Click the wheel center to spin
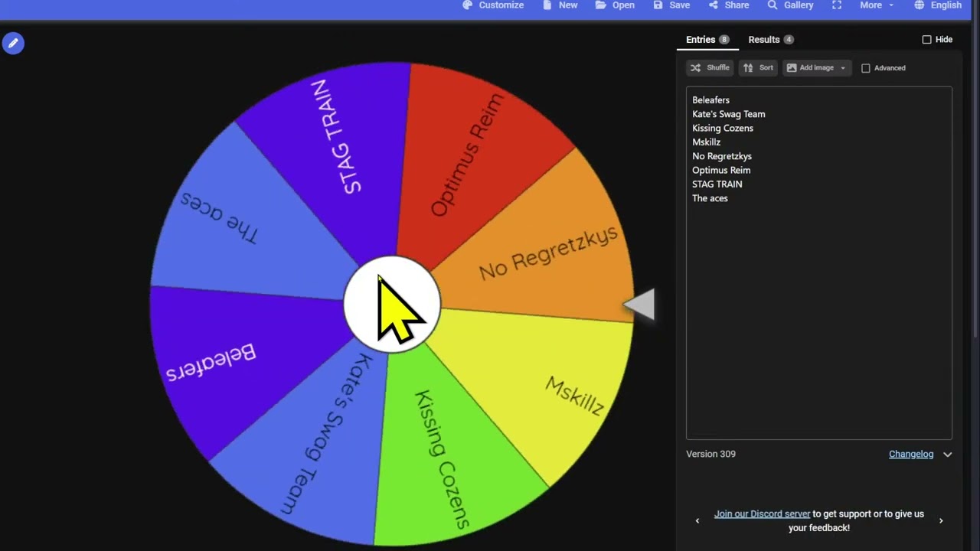980x551 pixels. [392, 305]
